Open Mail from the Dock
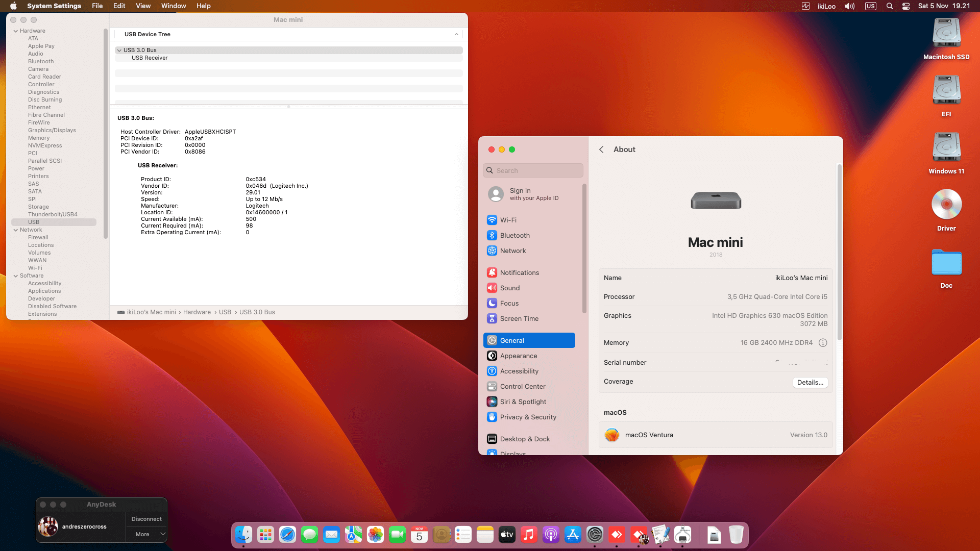This screenshot has height=551, width=980. [x=331, y=535]
